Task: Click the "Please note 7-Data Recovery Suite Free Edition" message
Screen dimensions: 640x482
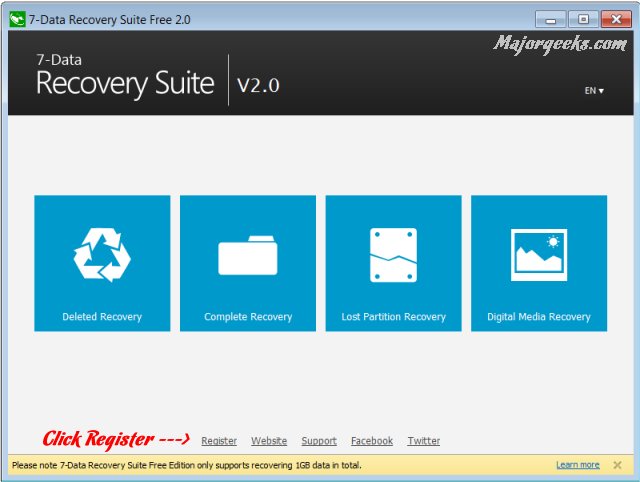Action: point(187,465)
